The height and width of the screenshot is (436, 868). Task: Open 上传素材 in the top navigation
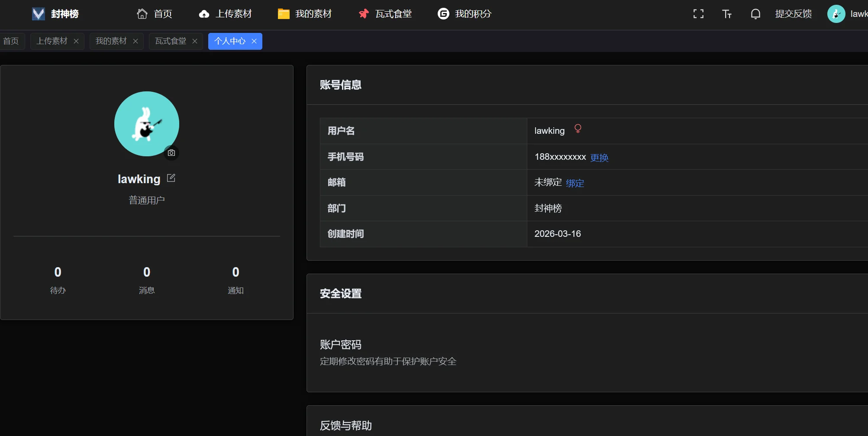[x=225, y=14]
